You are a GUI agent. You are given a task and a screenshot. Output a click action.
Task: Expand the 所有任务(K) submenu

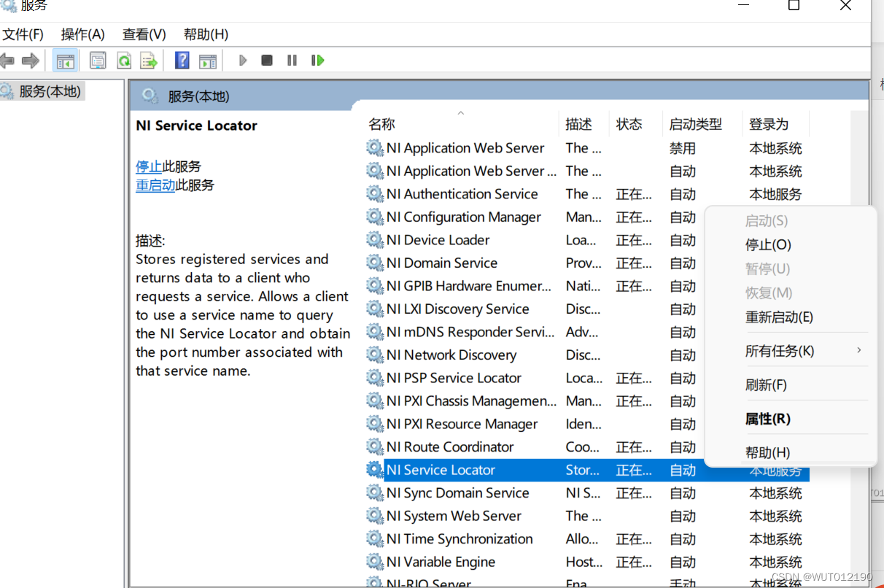click(790, 351)
